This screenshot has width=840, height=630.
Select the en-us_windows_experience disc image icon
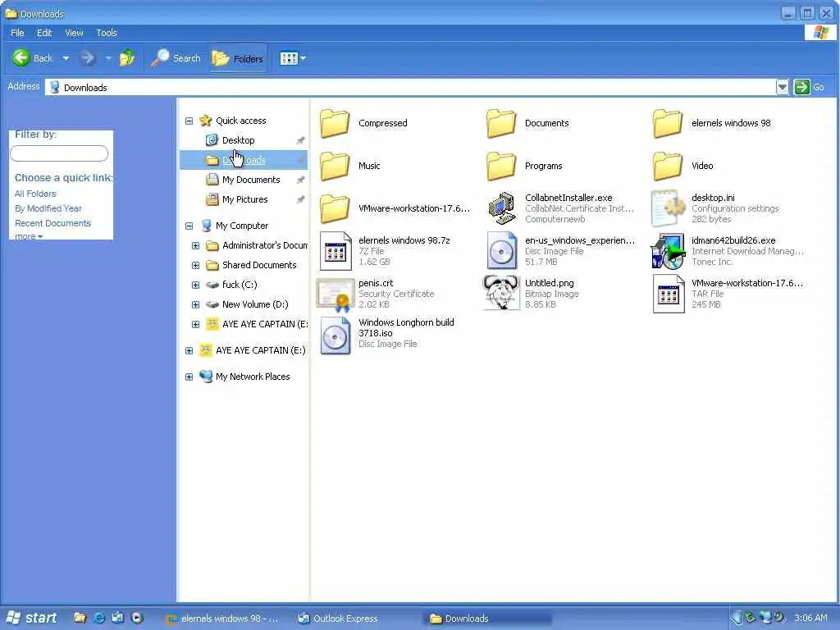click(501, 251)
